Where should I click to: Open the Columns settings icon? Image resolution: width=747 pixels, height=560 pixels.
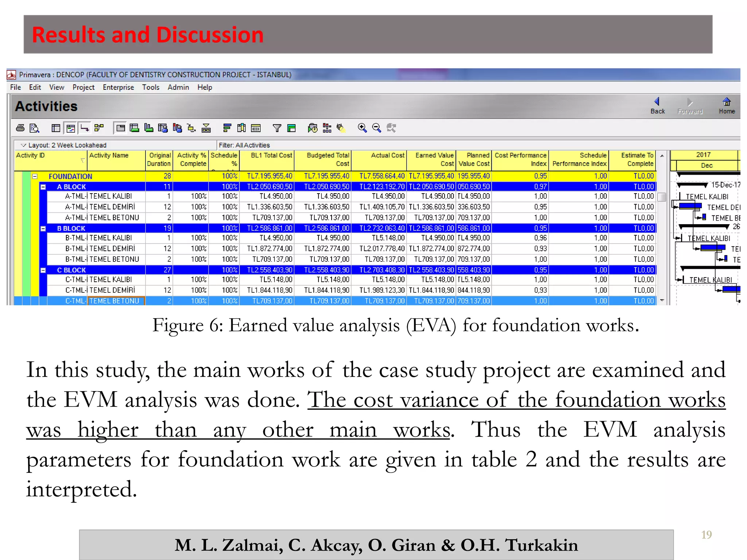[x=241, y=128]
